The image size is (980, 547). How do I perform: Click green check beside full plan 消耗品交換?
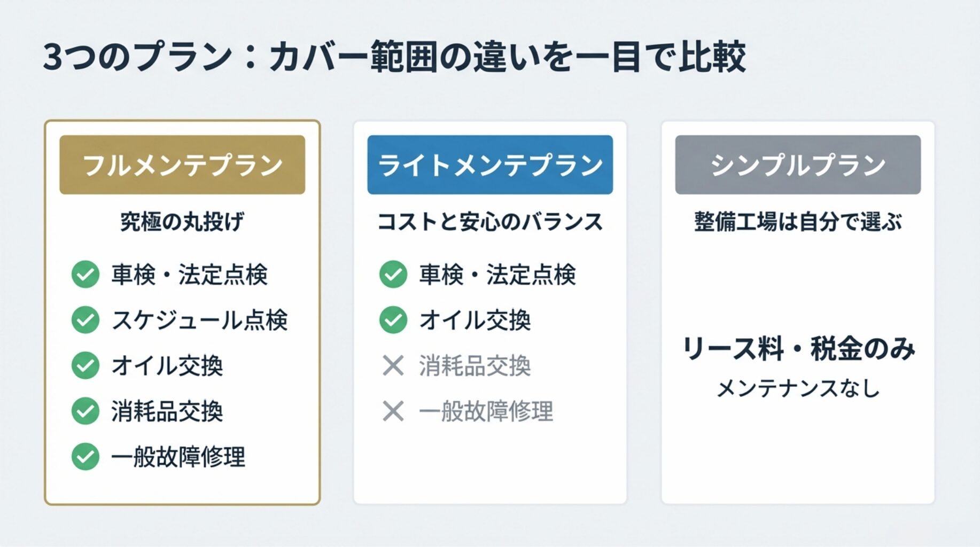85,411
